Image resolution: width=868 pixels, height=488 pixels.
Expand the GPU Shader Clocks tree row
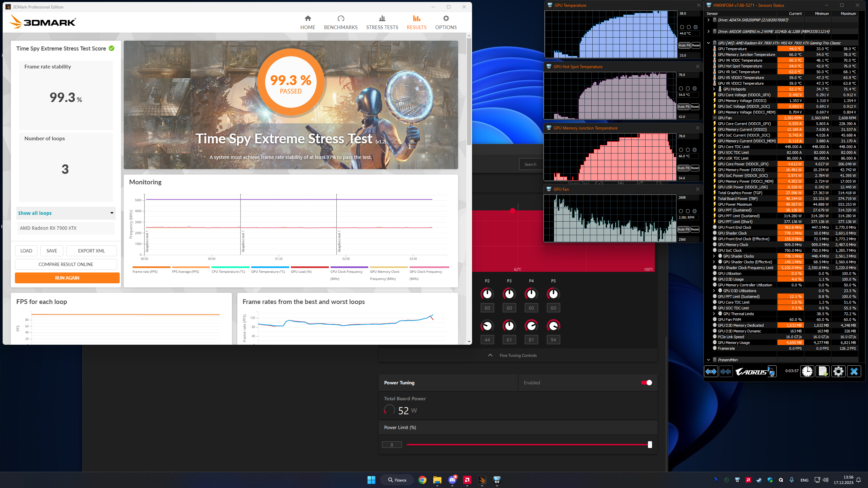[x=714, y=256]
